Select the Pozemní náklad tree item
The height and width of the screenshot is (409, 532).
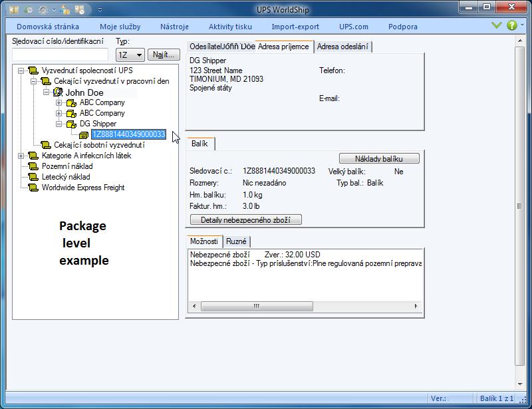tap(67, 166)
